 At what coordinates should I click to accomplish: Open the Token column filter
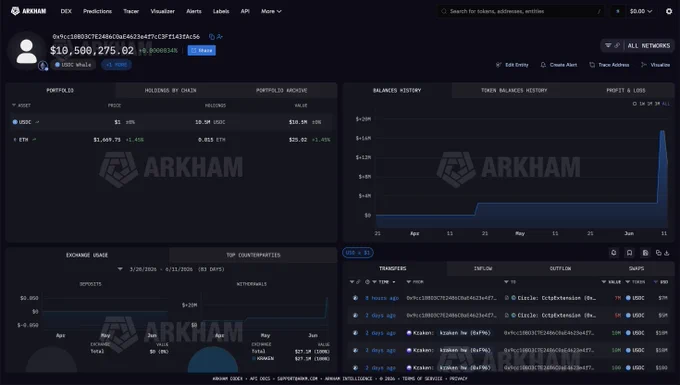[628, 282]
